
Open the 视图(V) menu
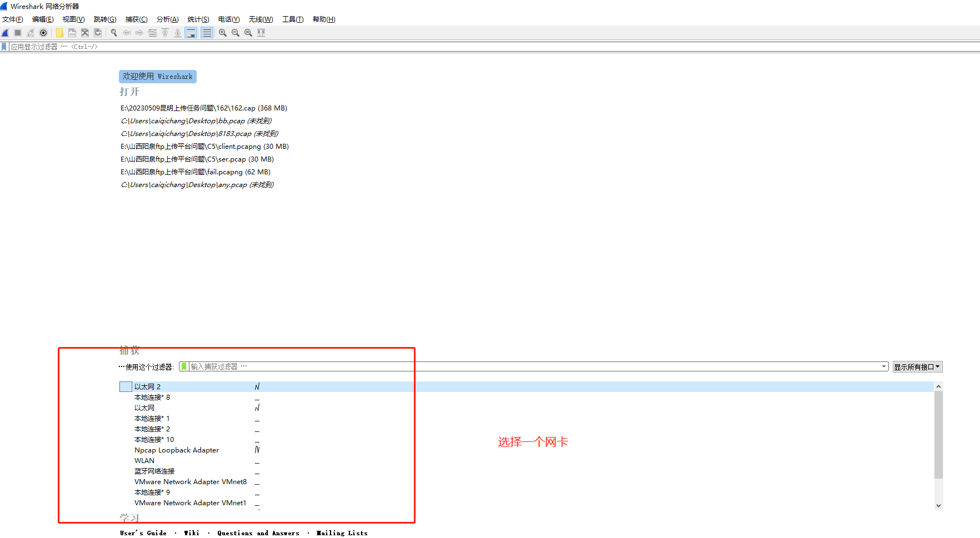(x=74, y=19)
